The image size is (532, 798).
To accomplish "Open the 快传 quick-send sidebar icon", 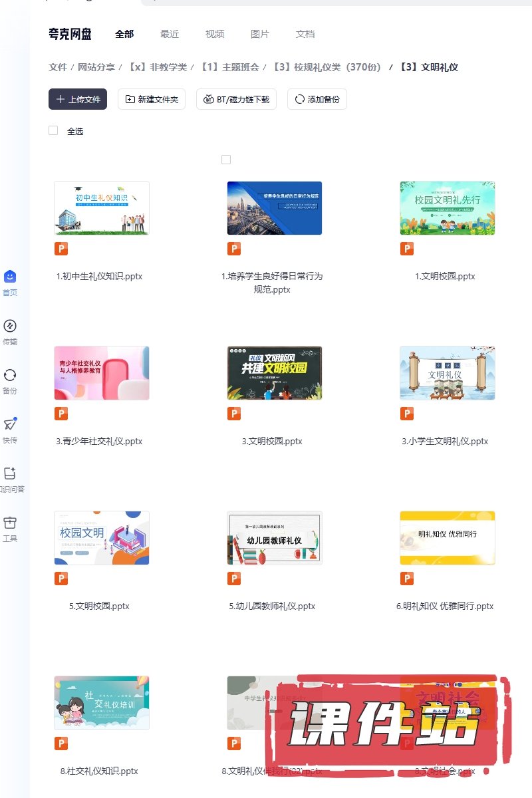I will [10, 424].
